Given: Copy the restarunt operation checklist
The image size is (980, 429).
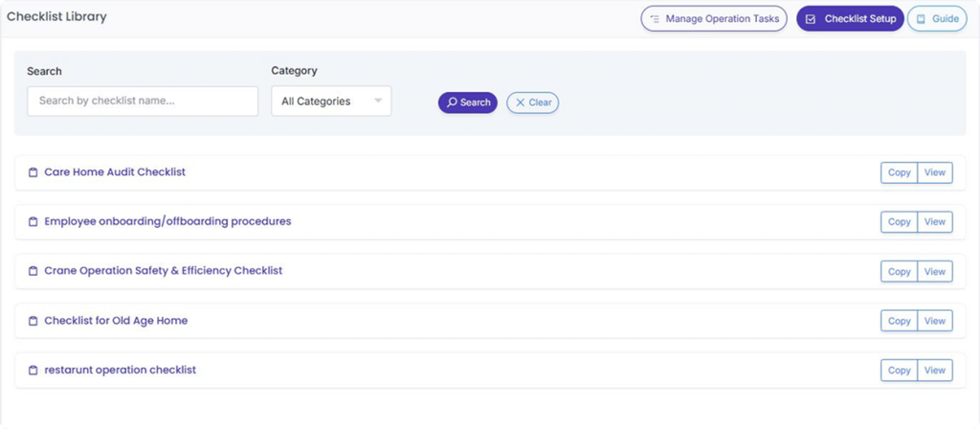Looking at the screenshot, I should 899,371.
